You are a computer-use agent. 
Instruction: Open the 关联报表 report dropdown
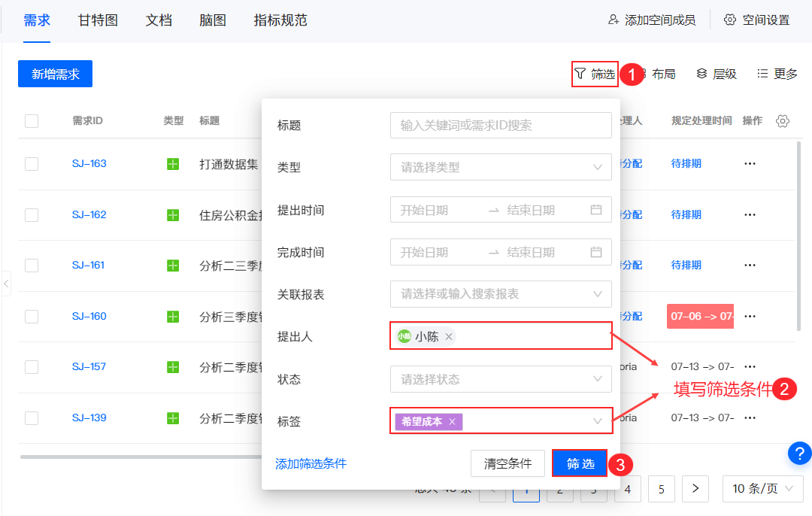coord(501,294)
